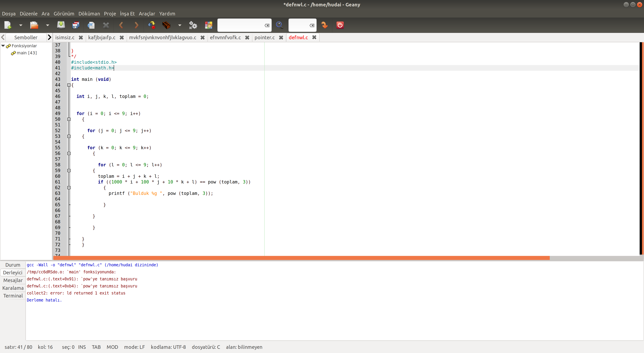Click the red Quit power icon
The width and height of the screenshot is (644, 353).
(340, 25)
